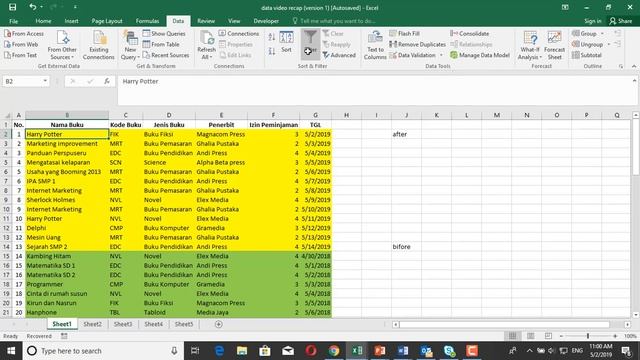Screen dimensions: 640x360
Task: Sort ascending A to Z icon
Action: click(x=272, y=38)
